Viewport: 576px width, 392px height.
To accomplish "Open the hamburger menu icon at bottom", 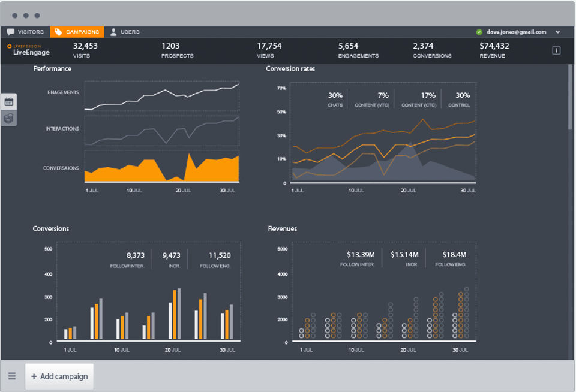I will point(12,376).
